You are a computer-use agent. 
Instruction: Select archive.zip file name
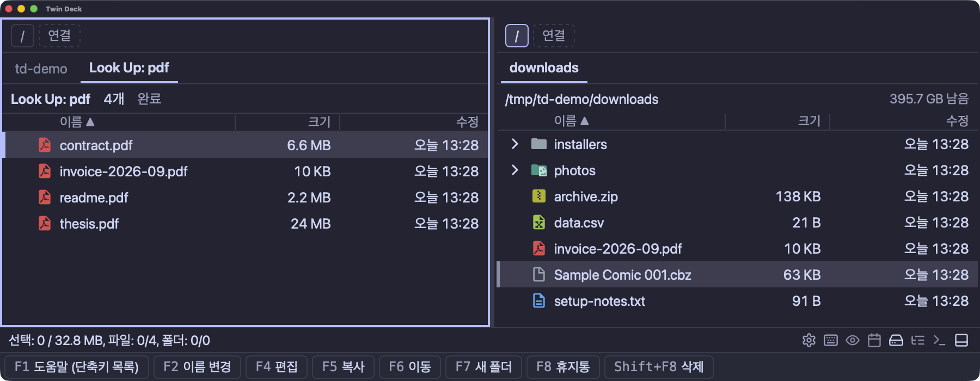pos(586,196)
